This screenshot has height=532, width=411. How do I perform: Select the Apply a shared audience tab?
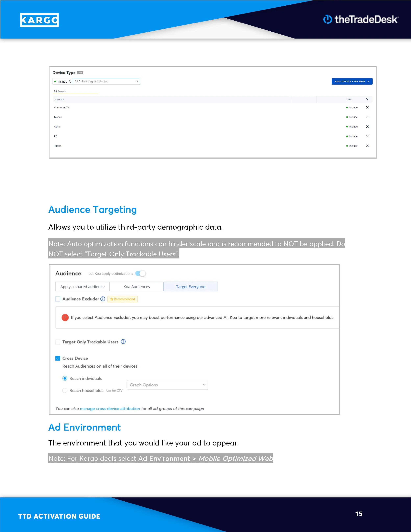pos(82,287)
